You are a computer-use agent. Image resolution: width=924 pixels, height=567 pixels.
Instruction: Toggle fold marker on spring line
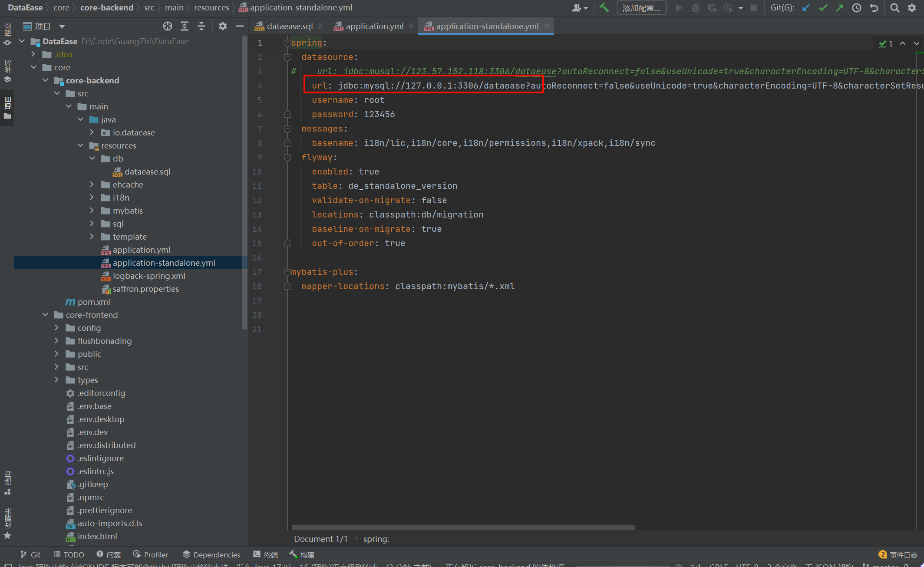287,43
